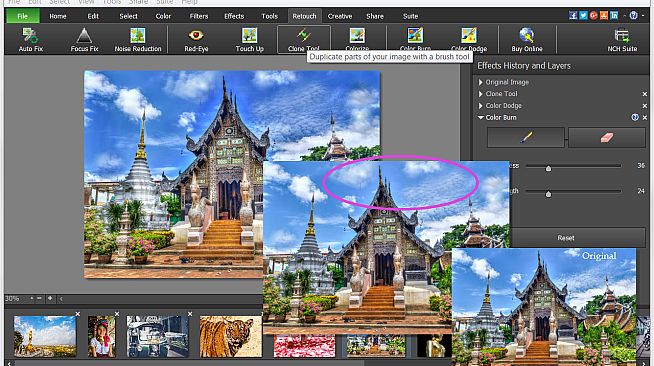Open the tiger thumbnail
This screenshot has height=366, width=654.
(x=231, y=336)
